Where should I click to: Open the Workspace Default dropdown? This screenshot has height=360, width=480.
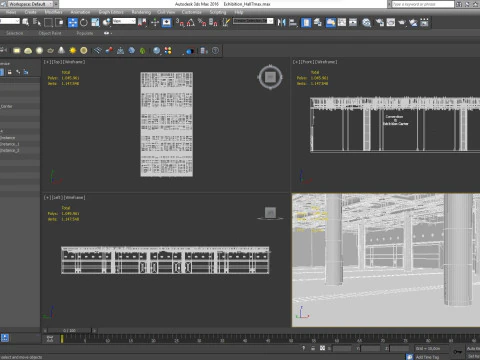(x=30, y=4)
